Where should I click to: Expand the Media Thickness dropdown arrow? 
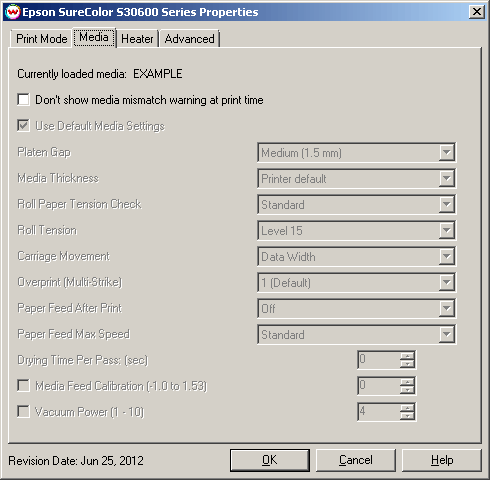click(x=446, y=179)
